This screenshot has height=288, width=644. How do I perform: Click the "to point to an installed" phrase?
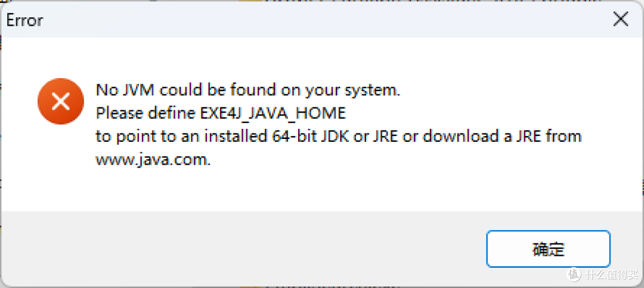click(x=181, y=137)
